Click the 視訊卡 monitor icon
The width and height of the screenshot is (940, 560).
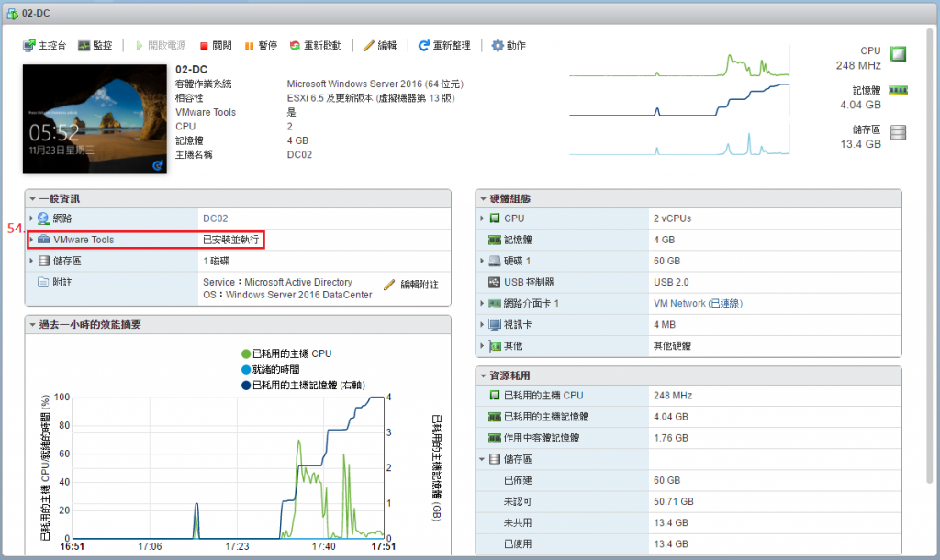(x=495, y=325)
